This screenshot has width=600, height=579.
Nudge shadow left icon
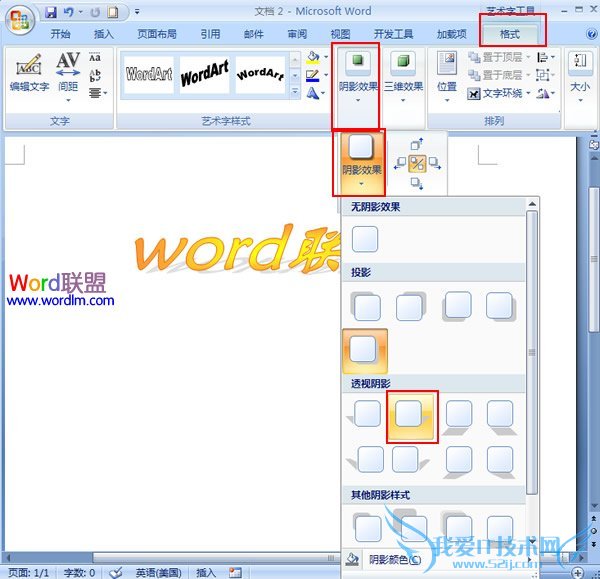400,163
